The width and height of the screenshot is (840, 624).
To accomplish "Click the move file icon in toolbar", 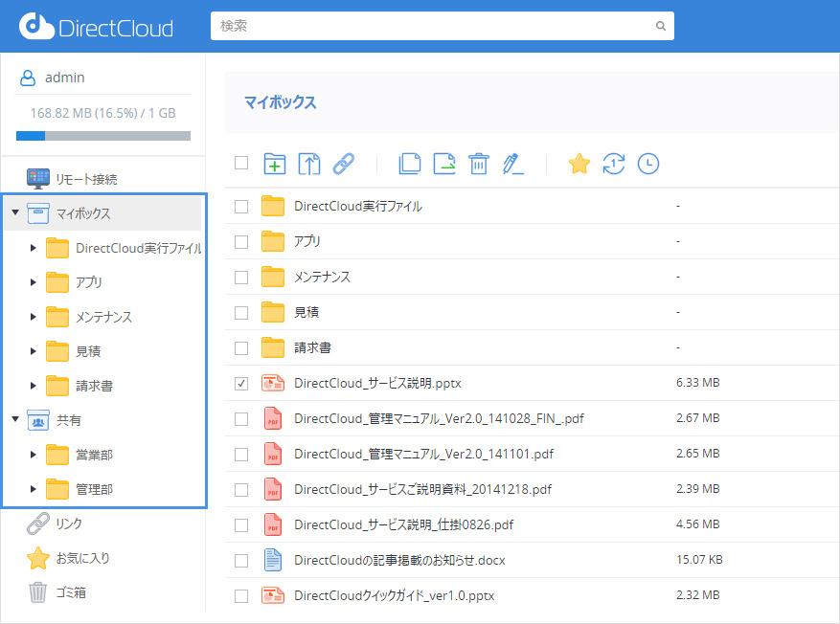I will (x=444, y=164).
